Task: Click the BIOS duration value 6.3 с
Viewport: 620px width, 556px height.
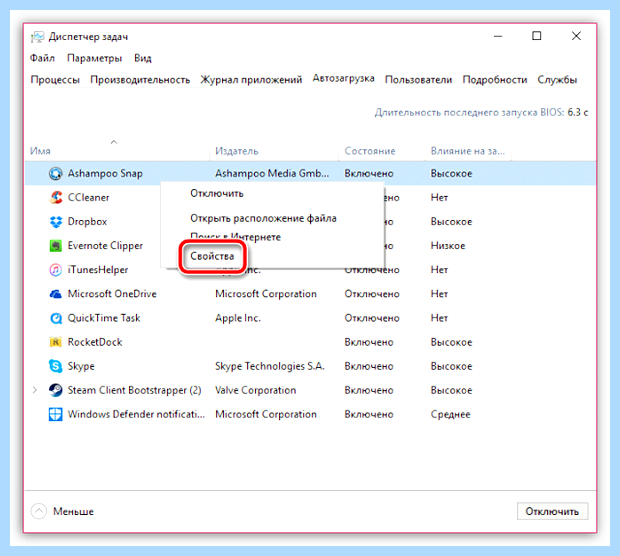Action: click(x=578, y=112)
